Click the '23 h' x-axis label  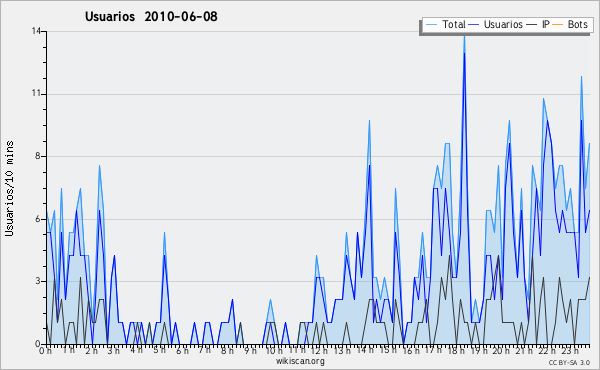[570, 350]
